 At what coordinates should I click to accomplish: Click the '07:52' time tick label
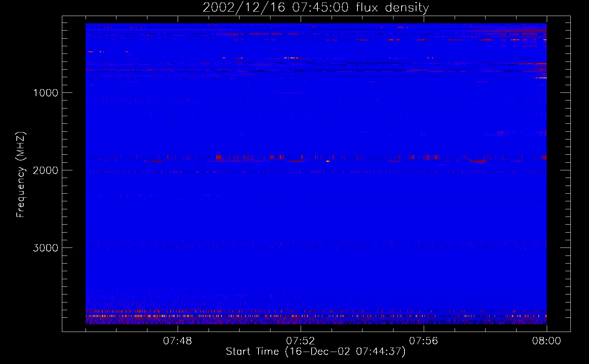(x=301, y=341)
